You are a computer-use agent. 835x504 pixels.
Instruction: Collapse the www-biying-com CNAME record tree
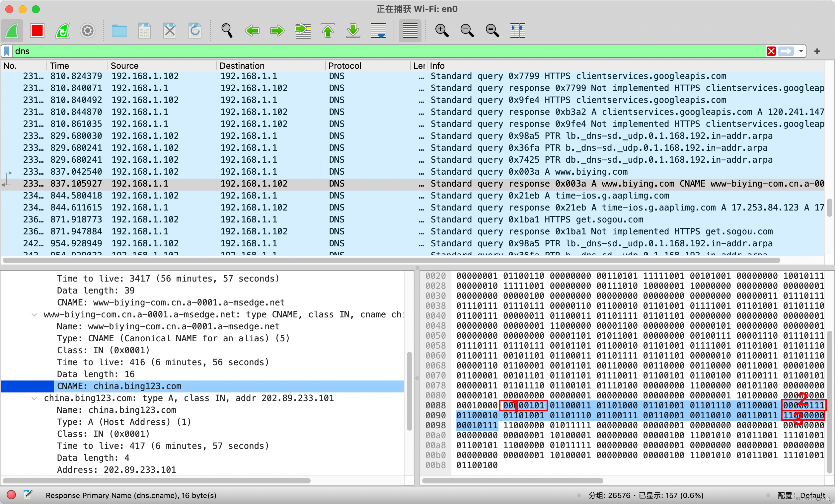pos(34,314)
